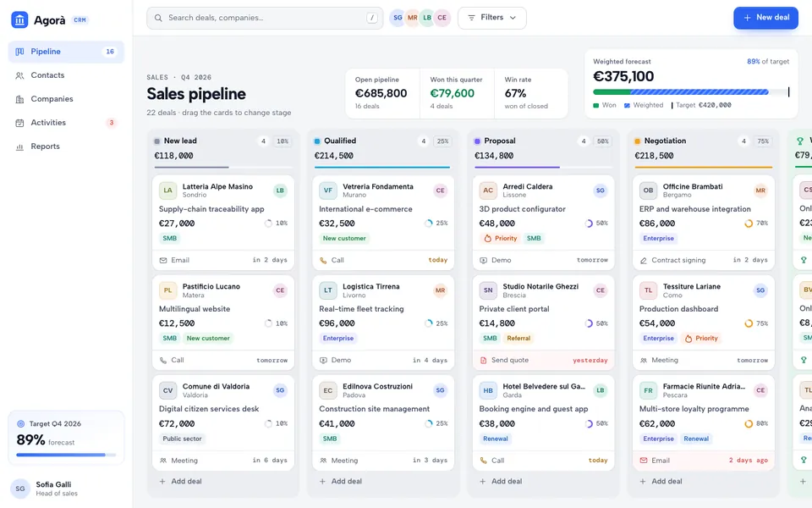812x508 pixels.
Task: Click the 70% probability ring on Officine Brambati
Action: coord(749,224)
